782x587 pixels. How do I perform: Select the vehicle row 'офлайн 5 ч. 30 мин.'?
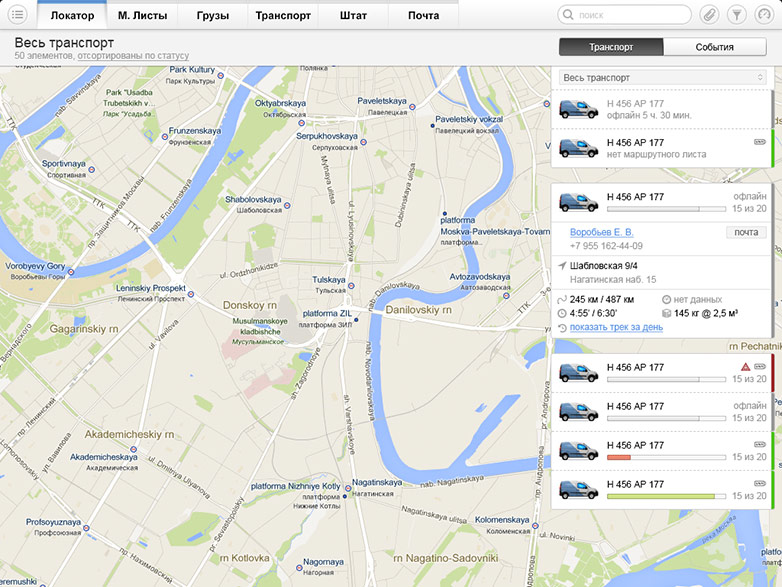tap(661, 109)
